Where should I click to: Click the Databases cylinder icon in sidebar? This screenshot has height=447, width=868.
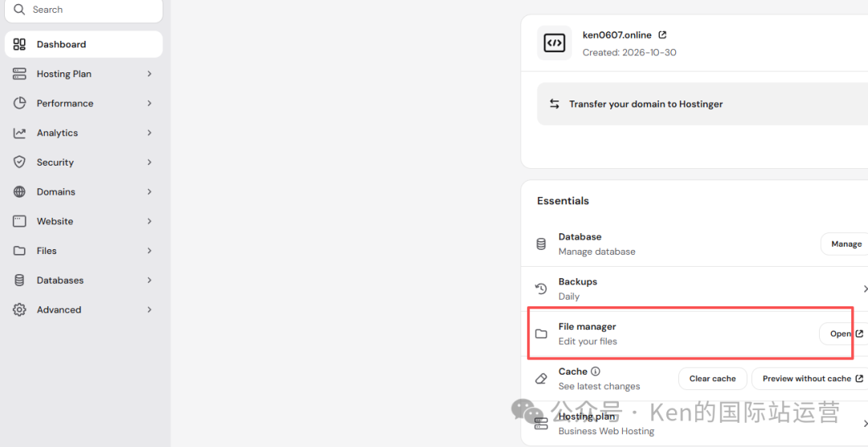pos(19,281)
